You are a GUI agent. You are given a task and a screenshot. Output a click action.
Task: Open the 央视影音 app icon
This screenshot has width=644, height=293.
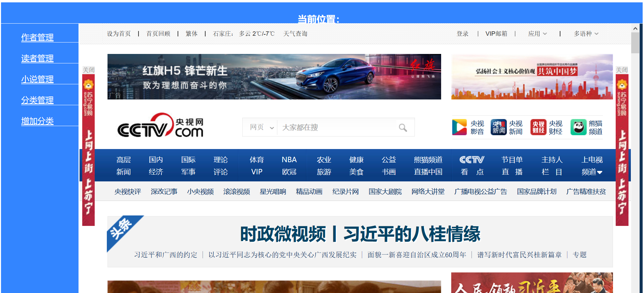tap(459, 127)
